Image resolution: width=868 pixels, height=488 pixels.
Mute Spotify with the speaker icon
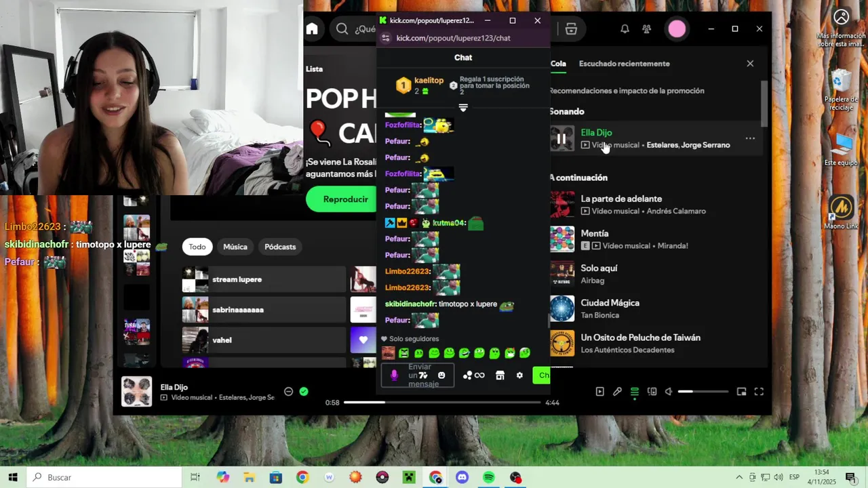click(x=669, y=391)
